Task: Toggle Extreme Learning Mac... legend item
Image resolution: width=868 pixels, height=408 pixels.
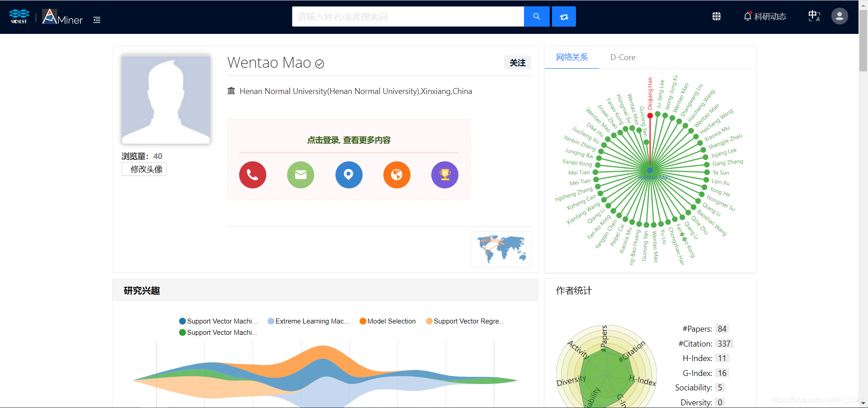Action: (x=308, y=321)
